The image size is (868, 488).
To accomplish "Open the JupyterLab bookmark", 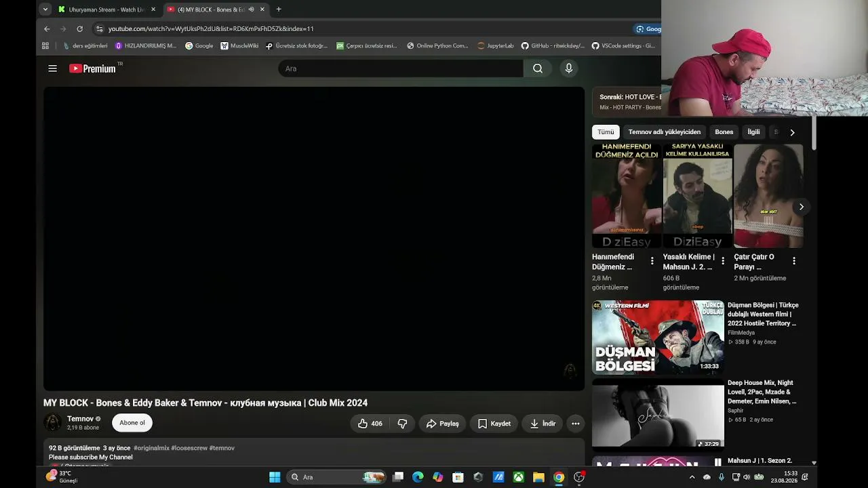I will click(496, 46).
